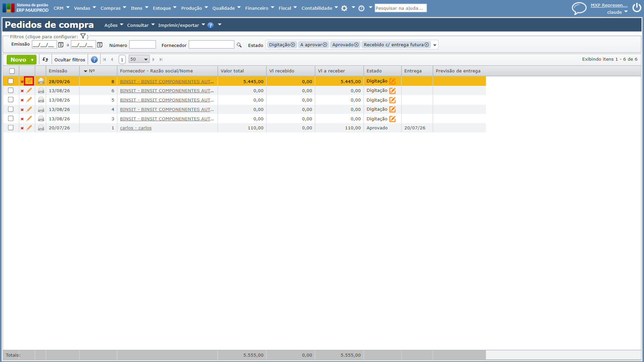Open the settings gear icon
Screen dimensions: 644x362
tap(344, 8)
